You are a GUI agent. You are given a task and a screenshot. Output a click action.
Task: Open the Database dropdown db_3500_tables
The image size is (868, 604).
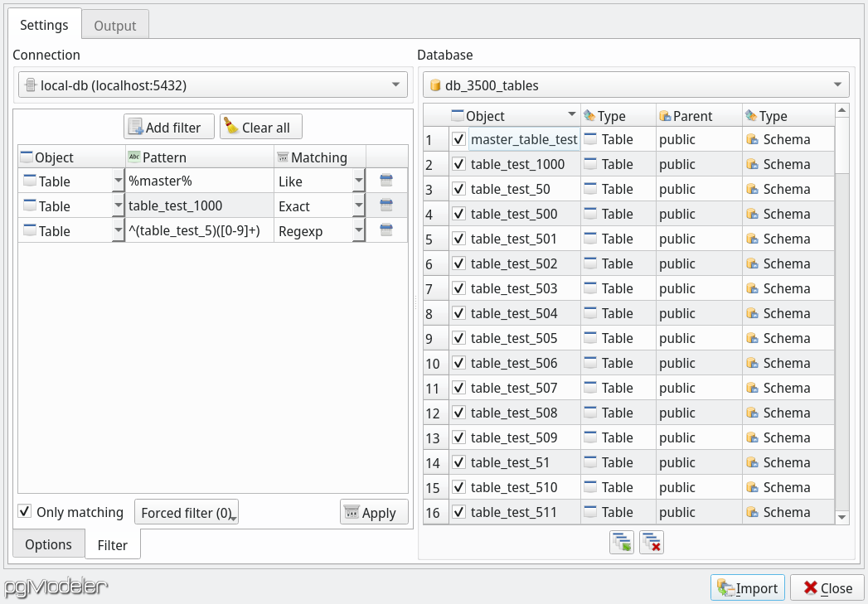[x=636, y=85]
